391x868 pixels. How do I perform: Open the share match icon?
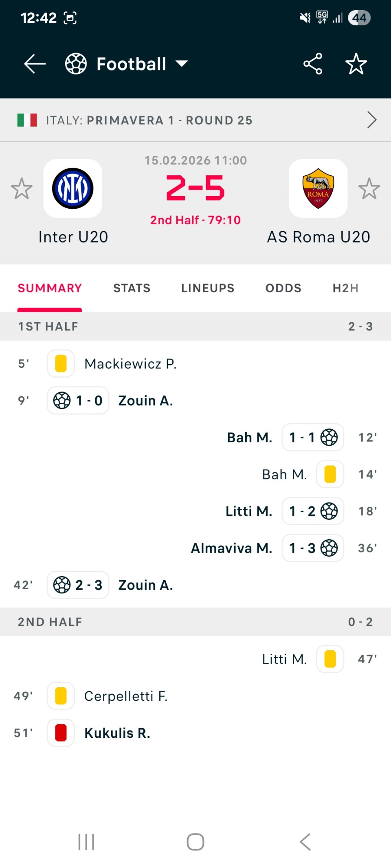pyautogui.click(x=313, y=64)
